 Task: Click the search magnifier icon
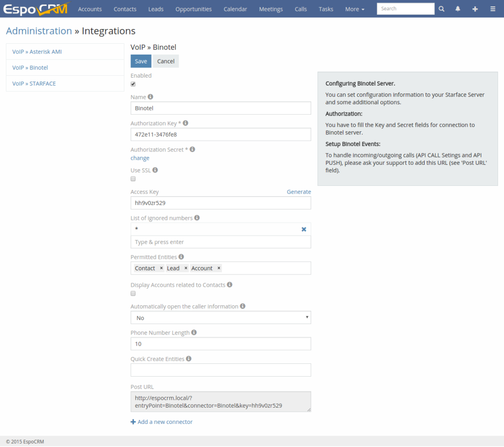[x=441, y=9]
